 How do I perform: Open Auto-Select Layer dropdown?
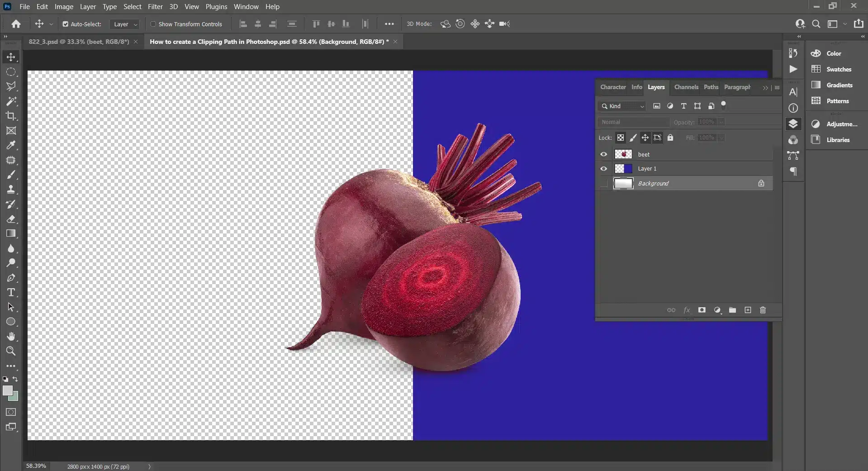[125, 24]
